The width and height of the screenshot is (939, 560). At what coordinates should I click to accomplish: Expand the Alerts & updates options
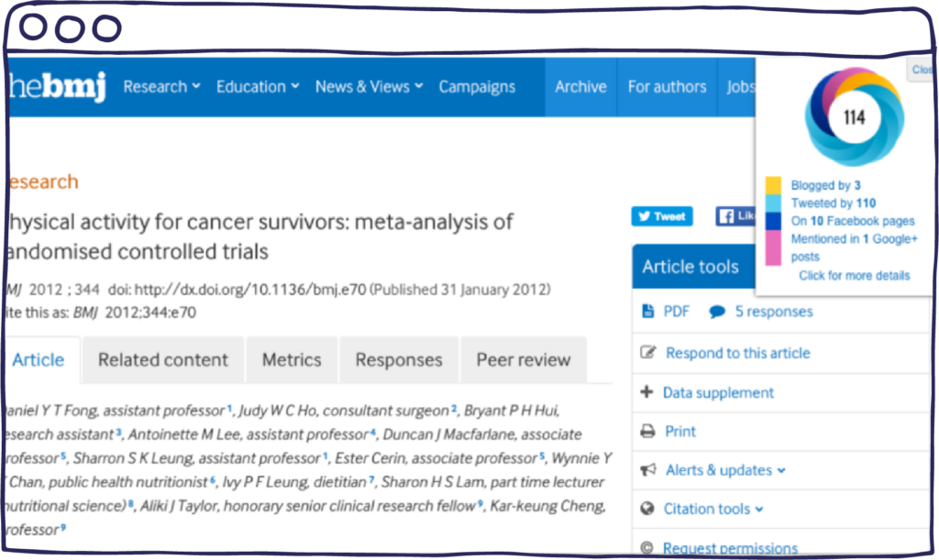[x=725, y=470]
